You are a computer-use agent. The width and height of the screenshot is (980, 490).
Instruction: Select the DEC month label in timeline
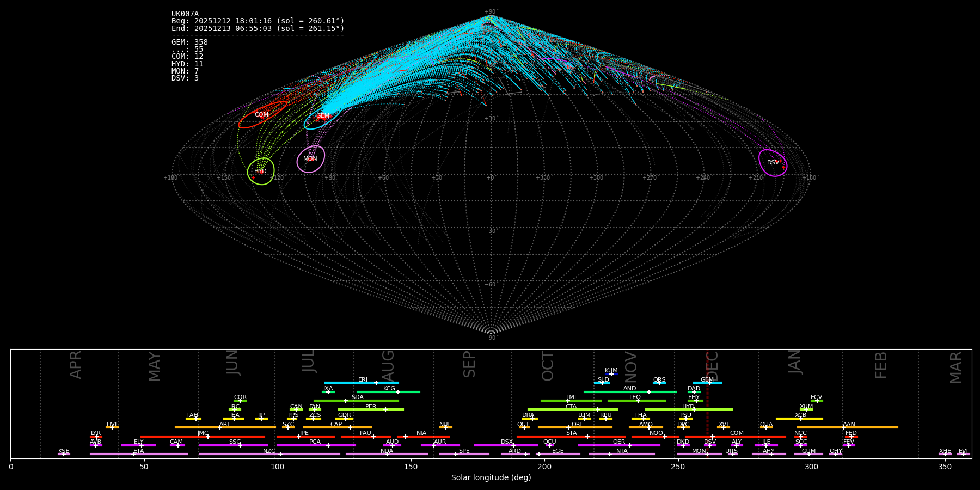[x=713, y=366]
